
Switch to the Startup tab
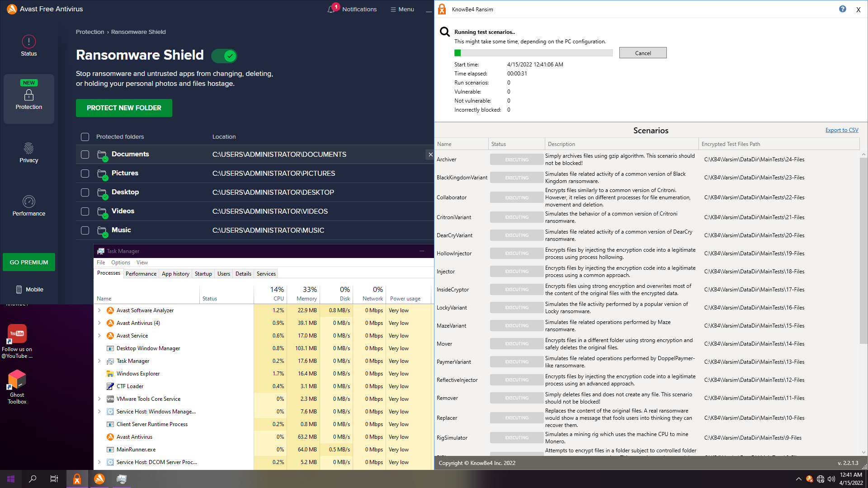(203, 274)
